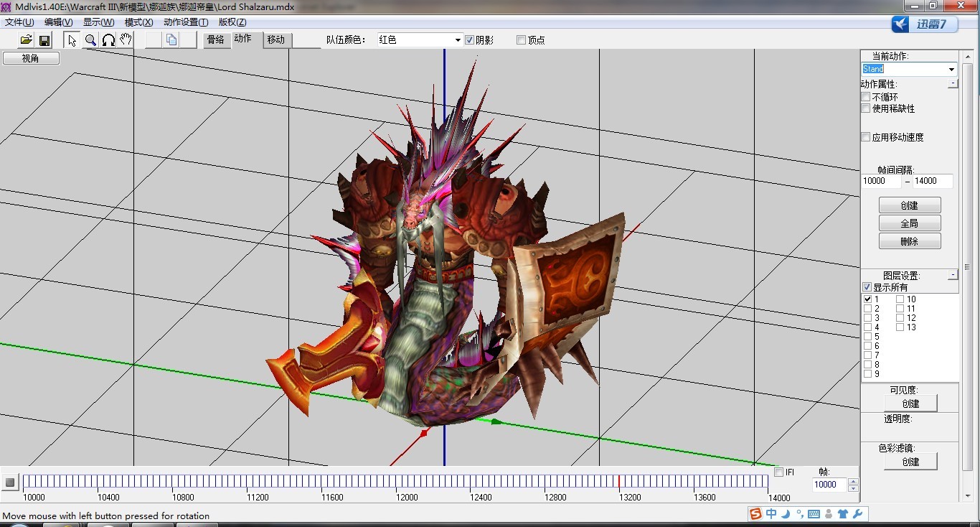Select the rotate view tool

(108, 40)
